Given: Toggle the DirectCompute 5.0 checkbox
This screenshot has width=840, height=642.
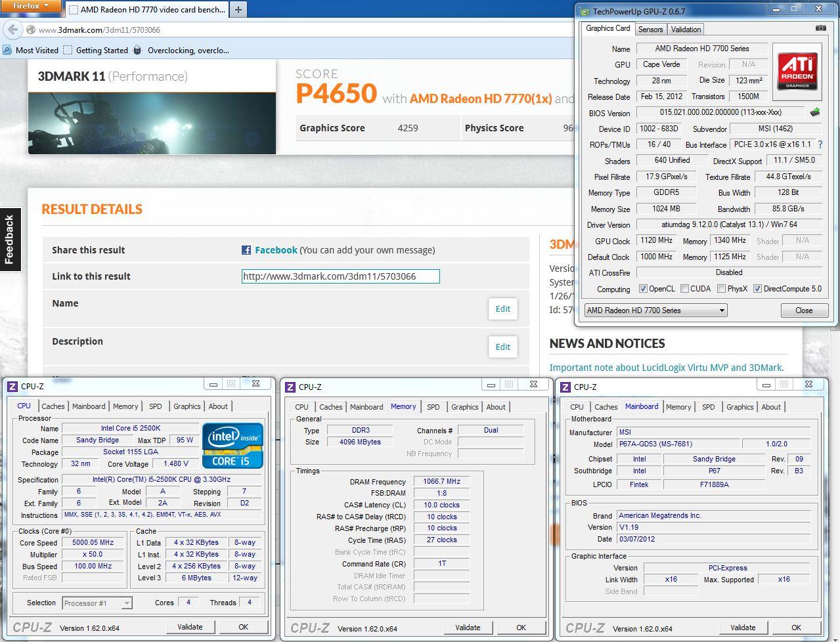Looking at the screenshot, I should 757,289.
